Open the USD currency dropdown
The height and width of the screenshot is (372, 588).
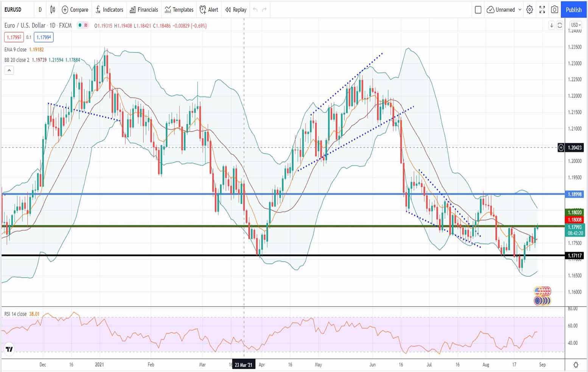point(576,25)
